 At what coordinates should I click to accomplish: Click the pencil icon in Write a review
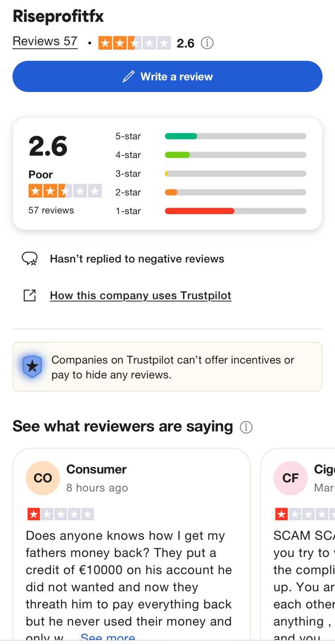[128, 76]
